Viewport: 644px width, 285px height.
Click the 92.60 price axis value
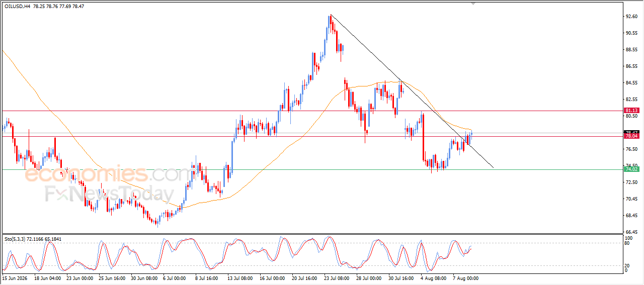tap(632, 17)
